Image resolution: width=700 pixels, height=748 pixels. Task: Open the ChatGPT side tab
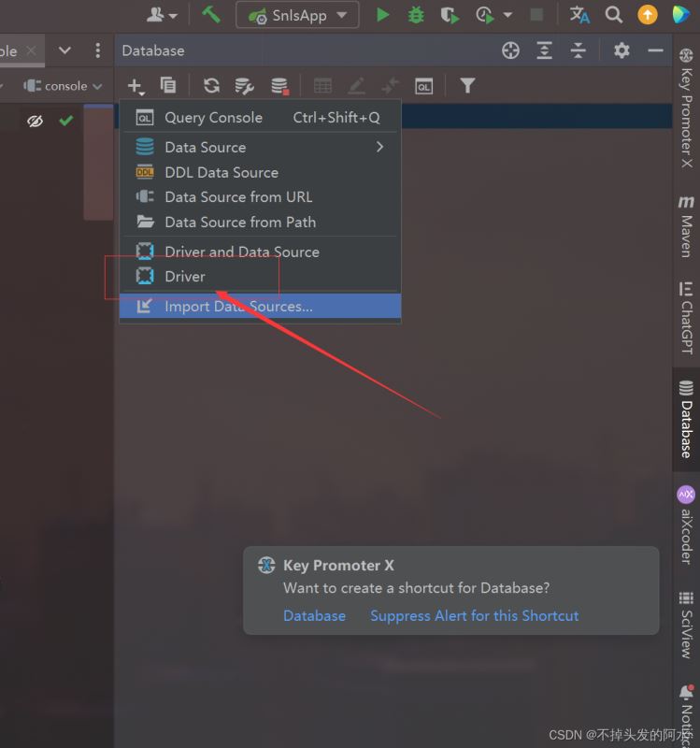coord(686,318)
